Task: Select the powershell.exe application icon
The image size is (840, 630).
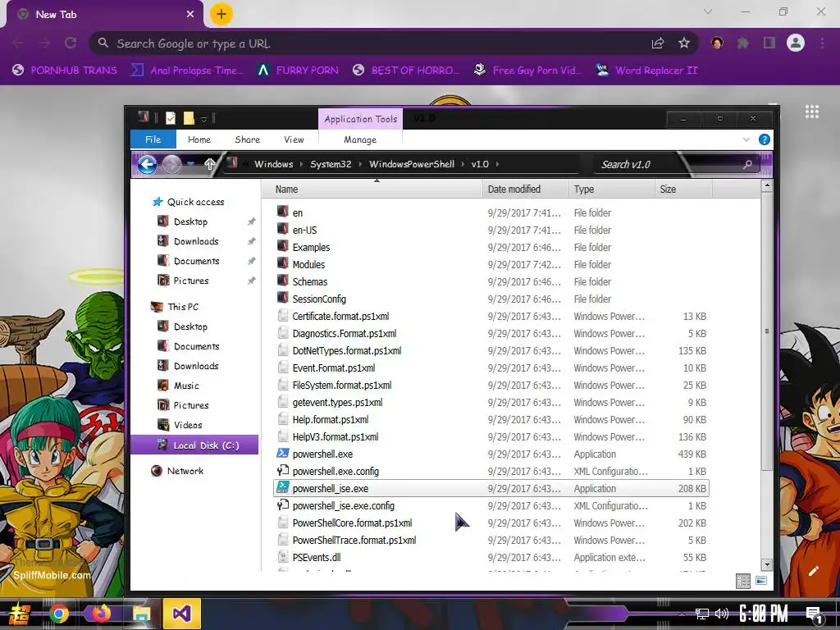Action: pos(283,454)
